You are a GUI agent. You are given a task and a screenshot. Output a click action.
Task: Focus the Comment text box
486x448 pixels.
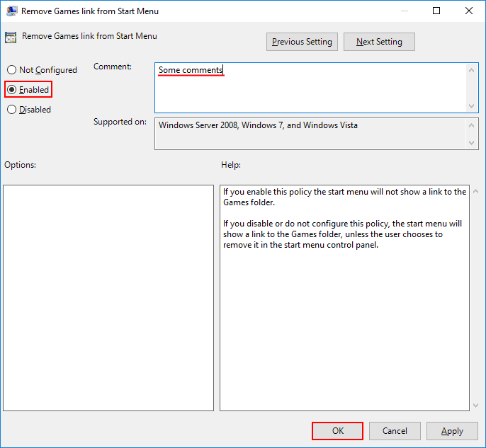tap(310, 87)
